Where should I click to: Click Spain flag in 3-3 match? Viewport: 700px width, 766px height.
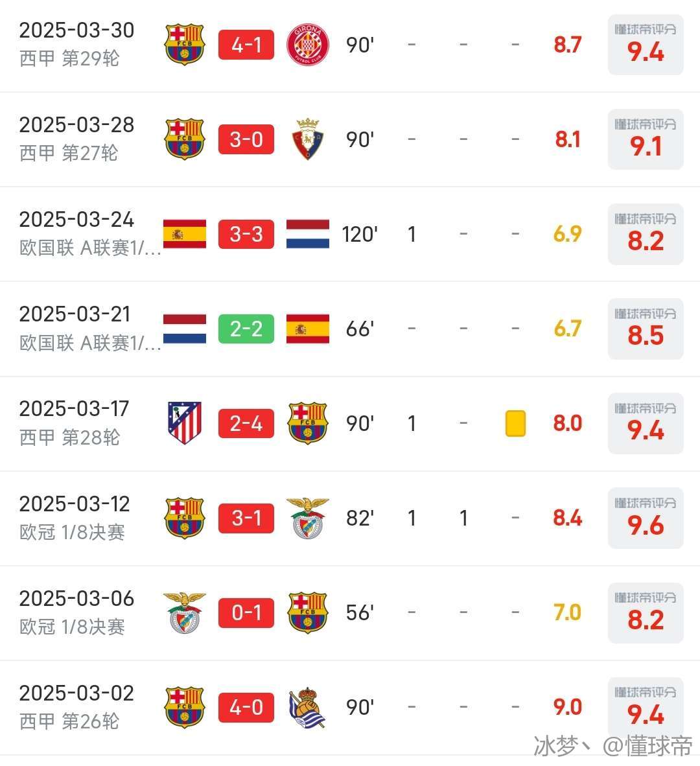coord(185,234)
